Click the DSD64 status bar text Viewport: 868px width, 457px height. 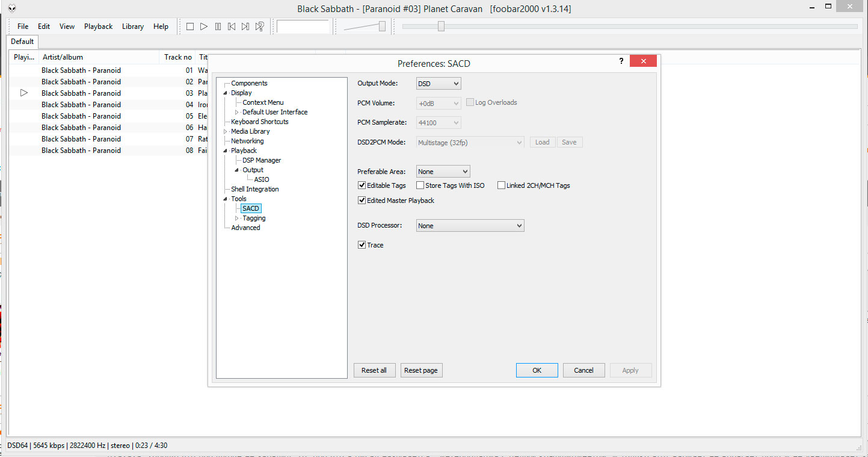pos(17,446)
